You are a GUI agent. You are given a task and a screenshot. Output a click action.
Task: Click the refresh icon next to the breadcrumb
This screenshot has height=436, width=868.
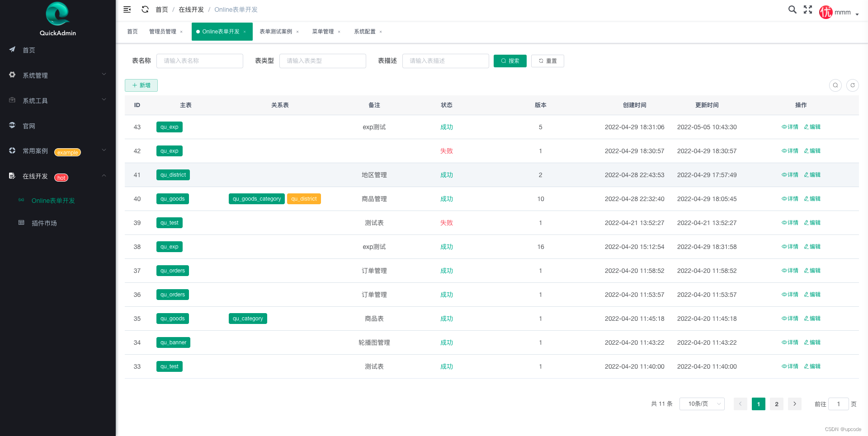[x=145, y=9]
